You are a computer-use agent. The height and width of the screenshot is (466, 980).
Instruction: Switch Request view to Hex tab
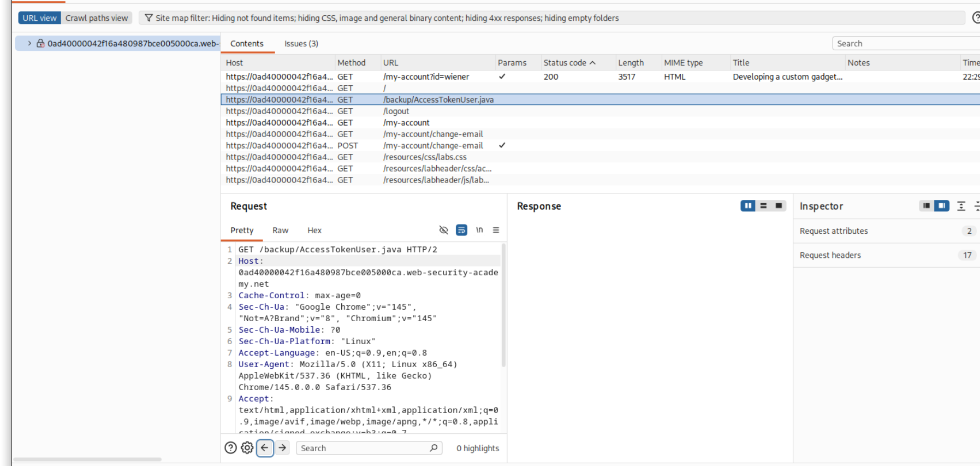pos(314,231)
